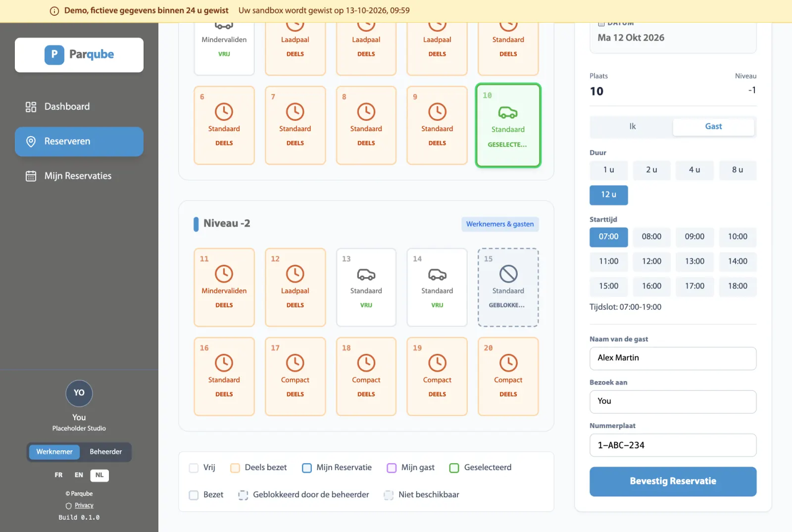This screenshot has width=792, height=532.
Task: Click the Parqube P logo icon
Action: pyautogui.click(x=54, y=55)
